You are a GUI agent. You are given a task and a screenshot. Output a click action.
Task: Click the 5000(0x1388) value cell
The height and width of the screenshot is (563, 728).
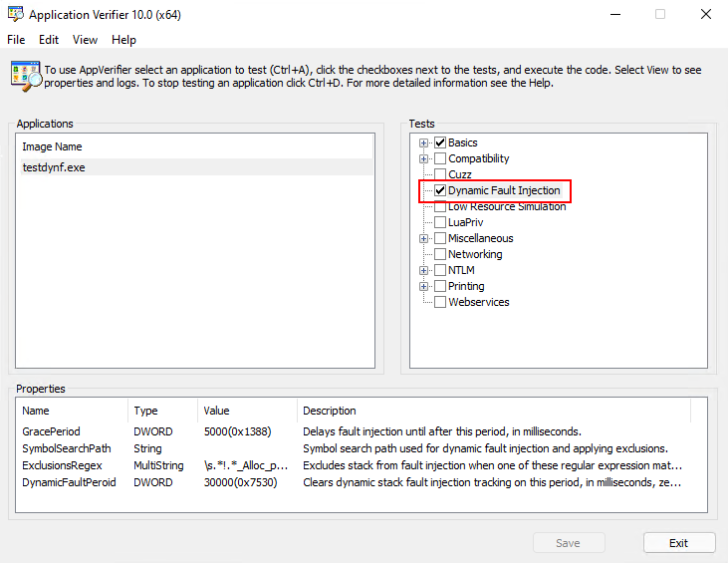pos(237,431)
